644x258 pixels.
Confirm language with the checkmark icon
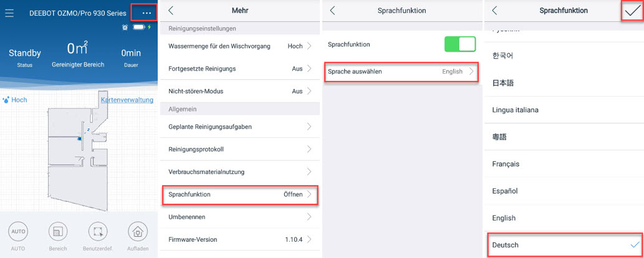click(632, 12)
